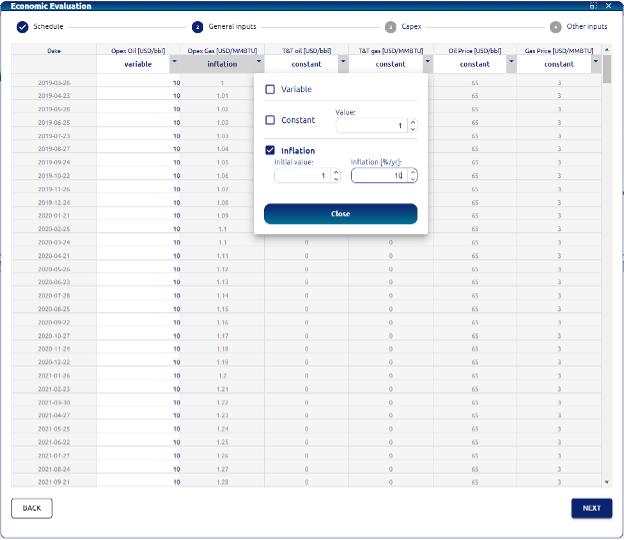The width and height of the screenshot is (624, 540).
Task: Uncheck the Inflation checkbox
Action: point(270,151)
